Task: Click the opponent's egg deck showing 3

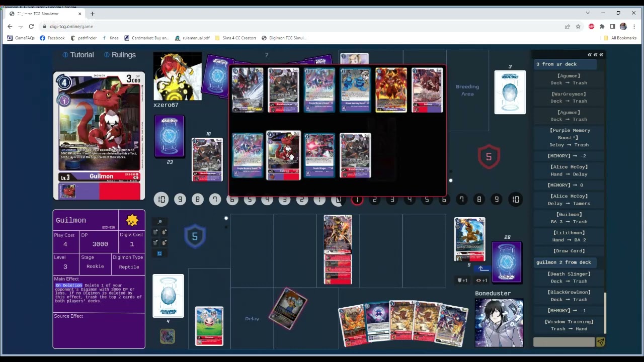Action: (510, 93)
